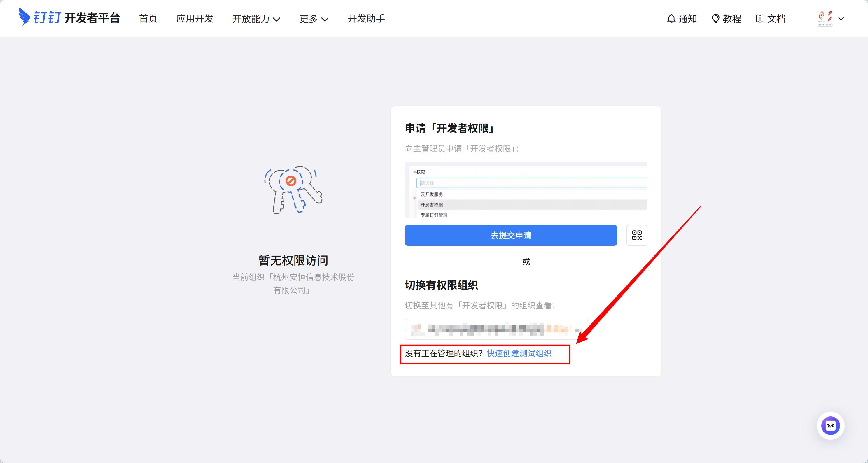This screenshot has width=868, height=463.
Task: Expand the 更多 dropdown menu
Action: tap(314, 19)
